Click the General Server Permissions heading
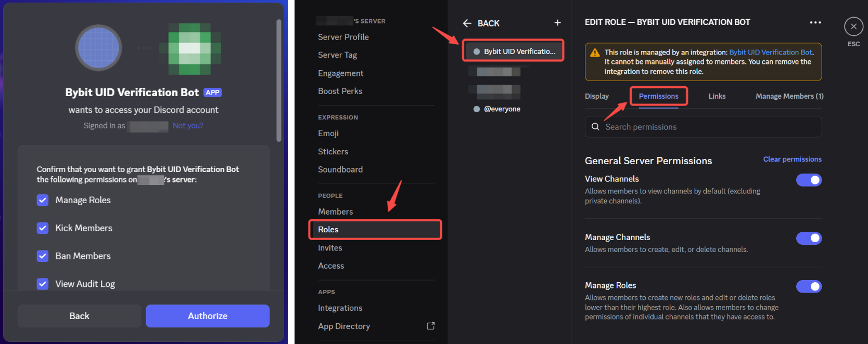 pyautogui.click(x=648, y=161)
